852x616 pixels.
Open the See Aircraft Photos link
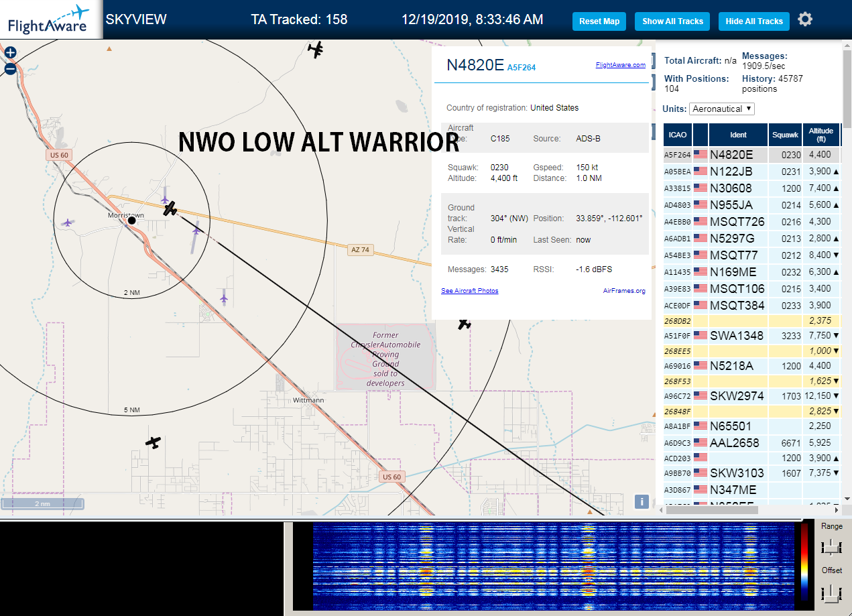click(x=470, y=291)
